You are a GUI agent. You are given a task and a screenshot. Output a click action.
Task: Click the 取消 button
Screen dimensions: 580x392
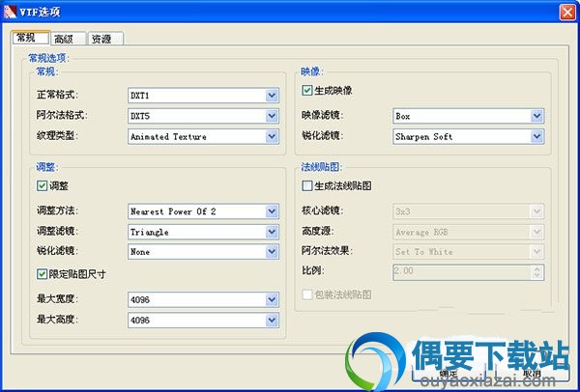tap(533, 374)
